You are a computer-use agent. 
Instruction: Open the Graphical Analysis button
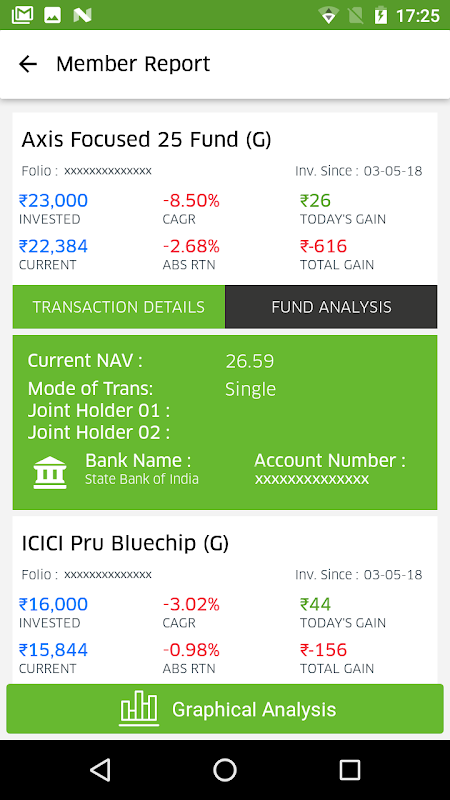click(225, 709)
